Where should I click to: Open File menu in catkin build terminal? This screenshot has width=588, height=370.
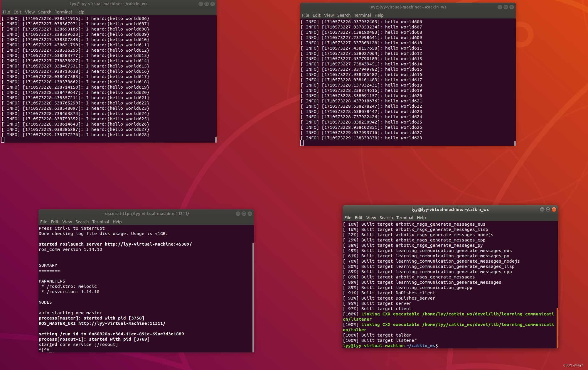(x=348, y=218)
